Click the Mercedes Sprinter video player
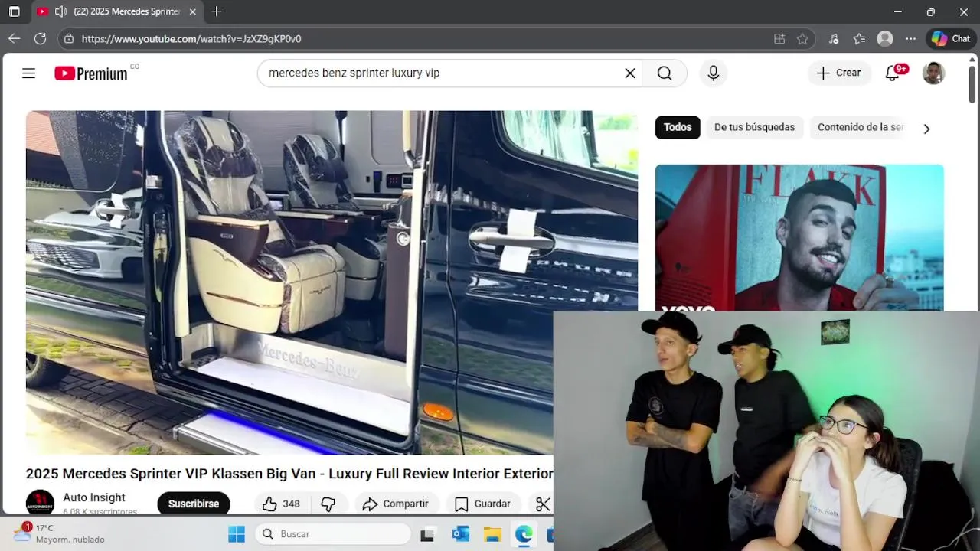The width and height of the screenshot is (980, 551). click(332, 282)
